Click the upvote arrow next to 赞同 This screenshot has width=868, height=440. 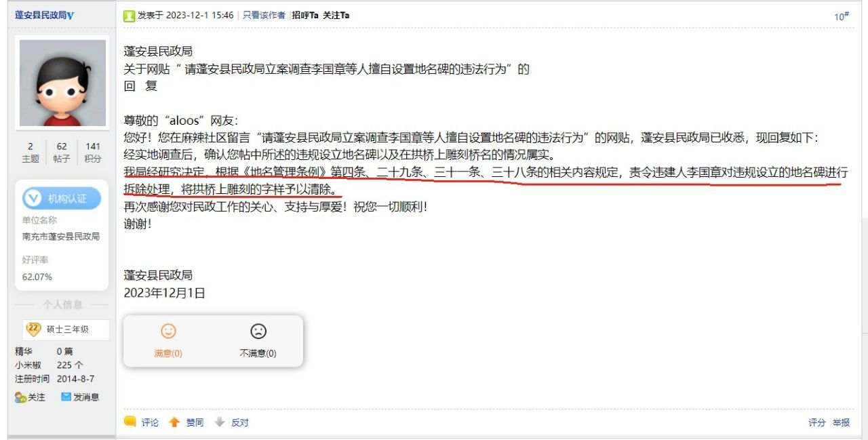coord(174,422)
